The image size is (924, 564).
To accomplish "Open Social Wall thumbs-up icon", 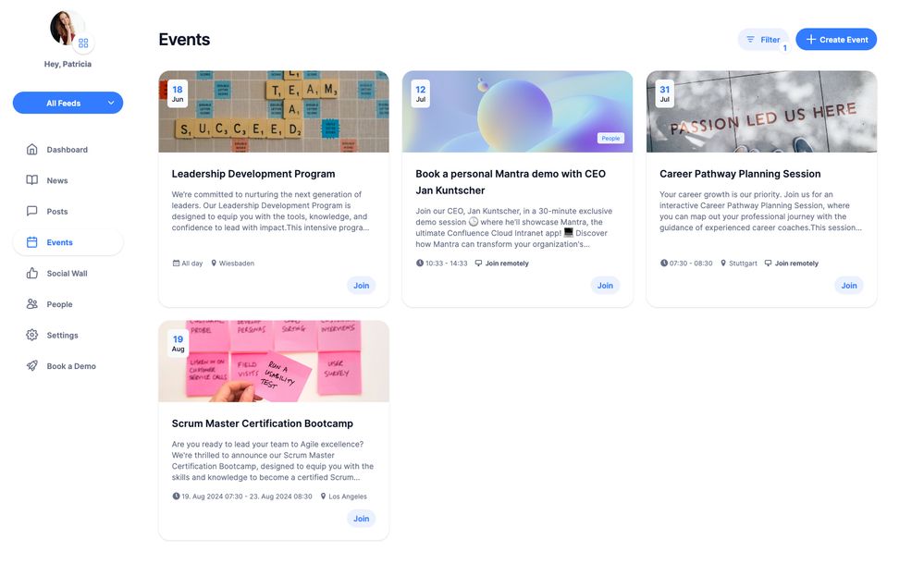I will coord(31,273).
